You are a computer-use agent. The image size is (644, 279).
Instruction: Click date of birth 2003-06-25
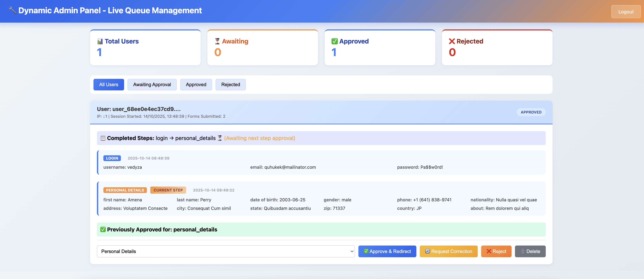278,200
